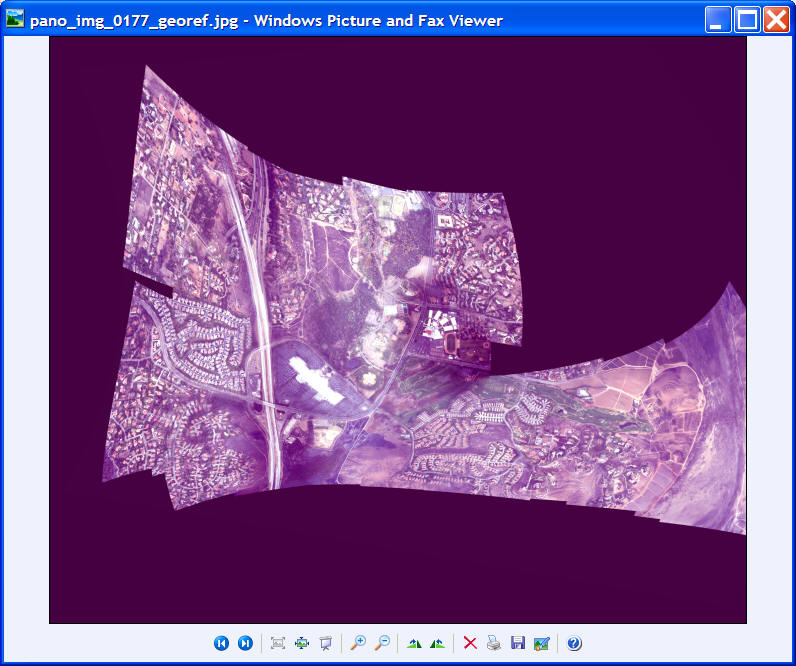Save a copy using the floppy disk icon
Screen dimensions: 796x666
coord(518,643)
